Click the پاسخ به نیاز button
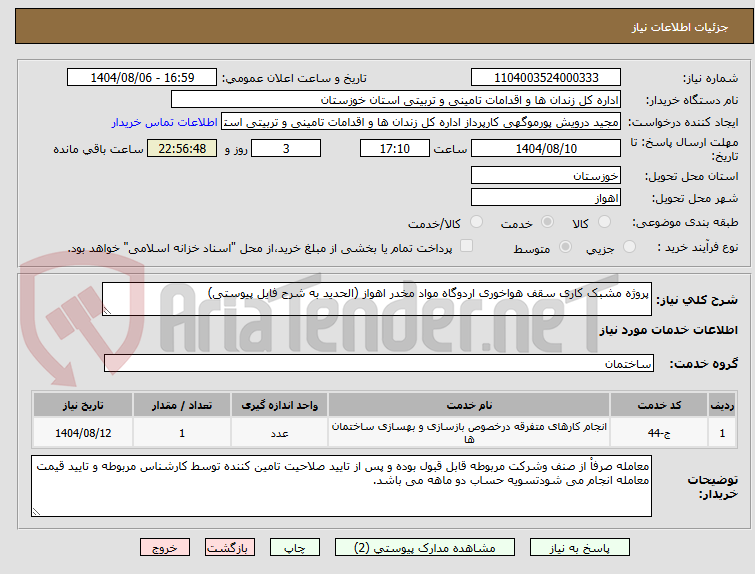This screenshot has width=755, height=574. [580, 548]
